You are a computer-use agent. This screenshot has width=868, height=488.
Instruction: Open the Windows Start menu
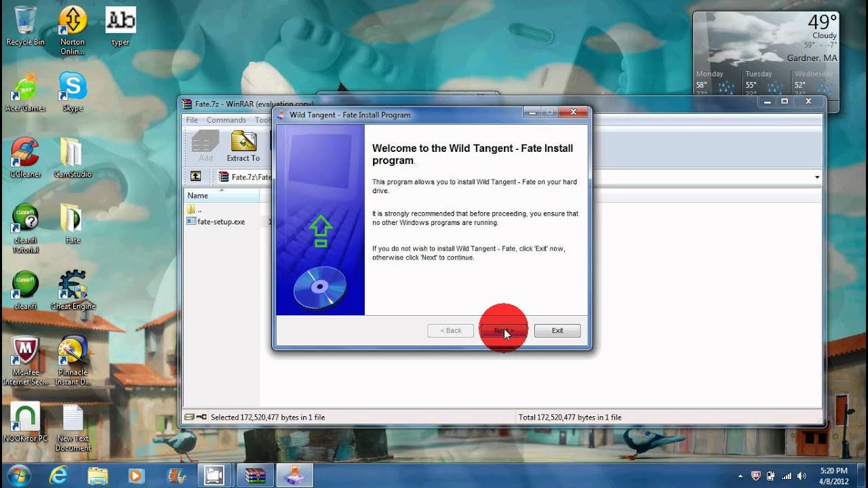[18, 474]
